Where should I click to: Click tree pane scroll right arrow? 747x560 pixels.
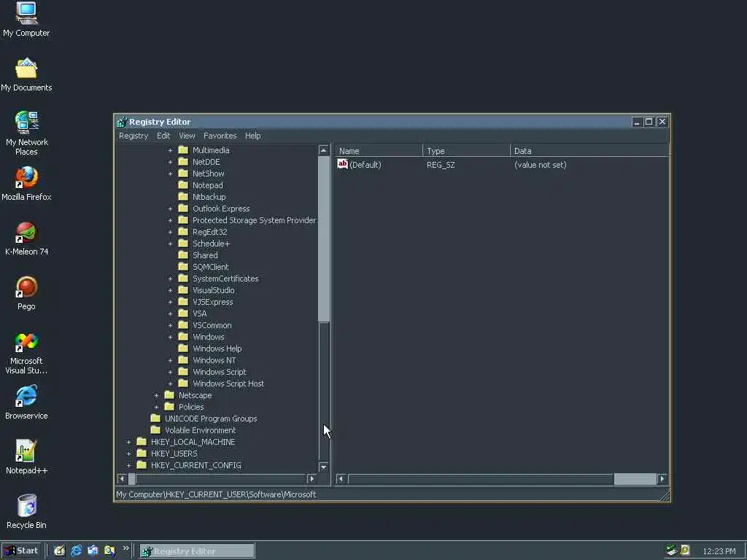point(312,478)
